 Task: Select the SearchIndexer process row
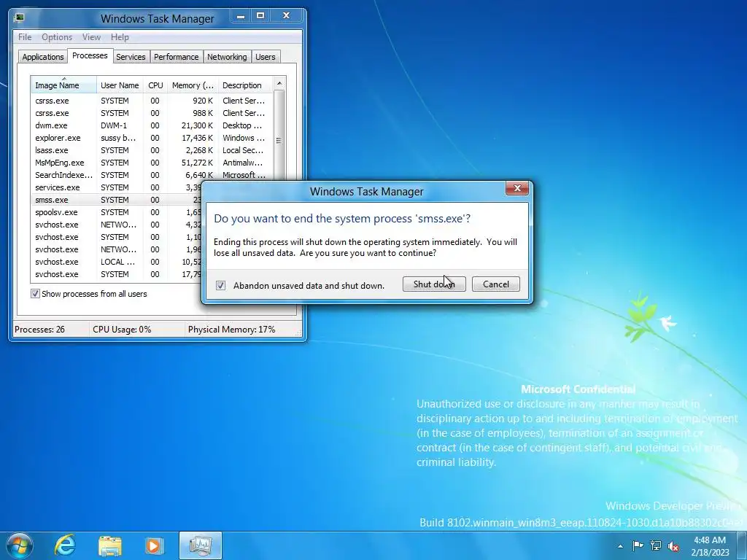(x=152, y=175)
